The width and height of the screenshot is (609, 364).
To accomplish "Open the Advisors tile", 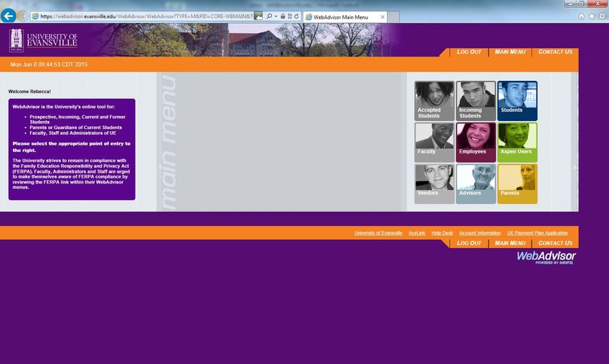I will pos(476,183).
